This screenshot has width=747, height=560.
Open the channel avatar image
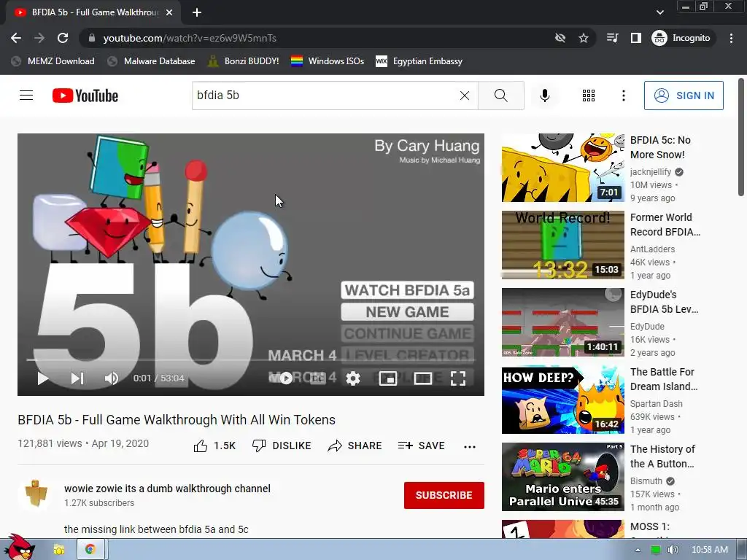(35, 494)
